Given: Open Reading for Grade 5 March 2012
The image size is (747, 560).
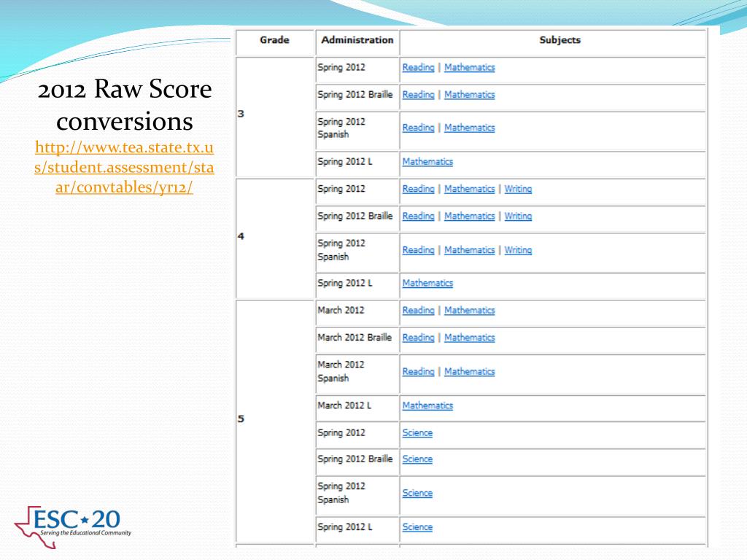Looking at the screenshot, I should point(418,311).
